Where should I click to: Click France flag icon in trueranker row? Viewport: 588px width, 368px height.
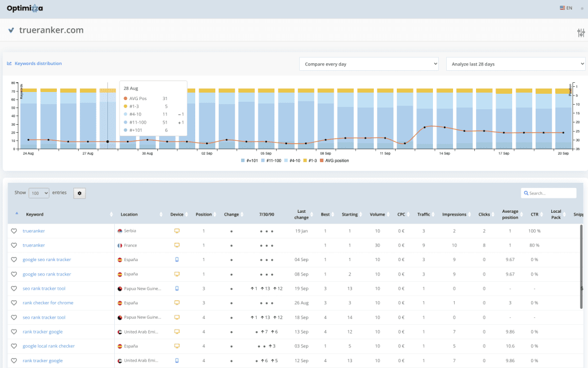[120, 245]
